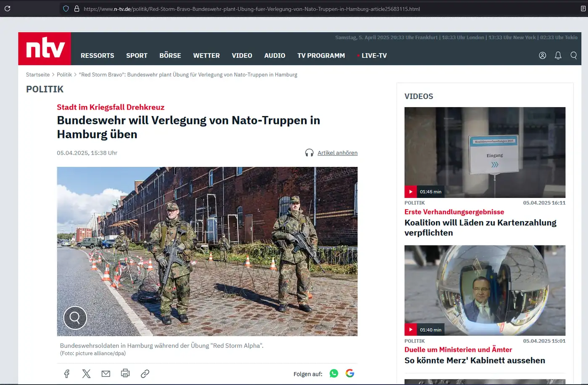Viewport: 588px width, 385px height.
Task: Copy article link with chain icon
Action: (145, 374)
